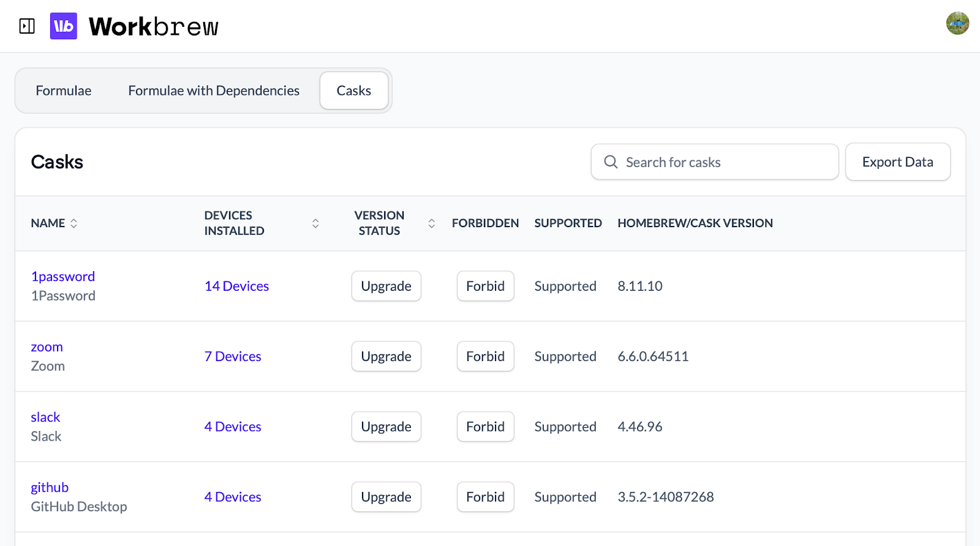This screenshot has width=980, height=546.
Task: Sort by Name column arrows
Action: coord(73,223)
